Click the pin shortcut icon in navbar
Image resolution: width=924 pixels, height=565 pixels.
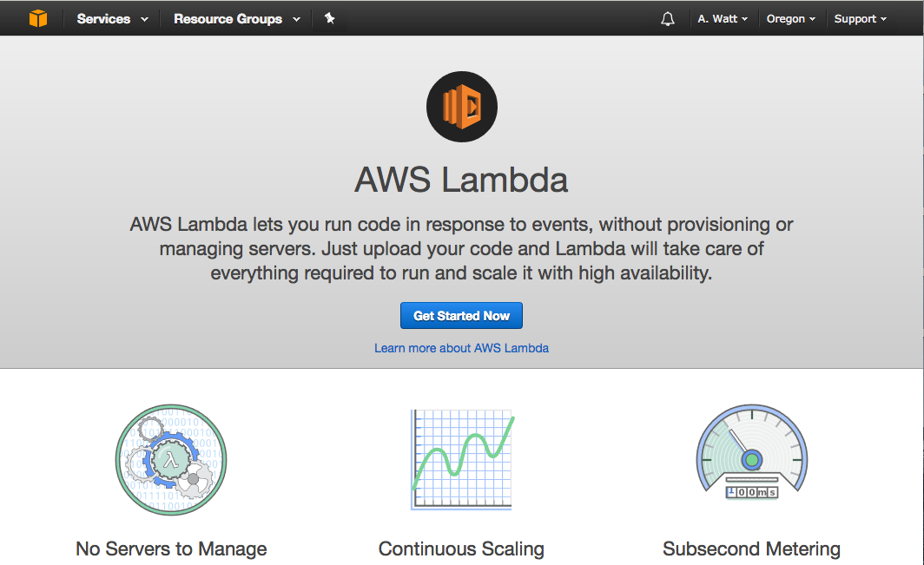330,18
